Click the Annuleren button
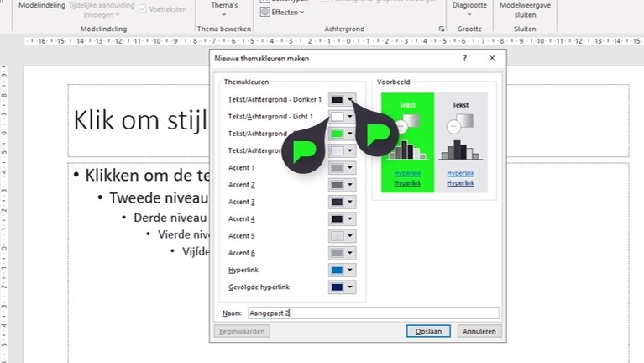 pos(479,331)
